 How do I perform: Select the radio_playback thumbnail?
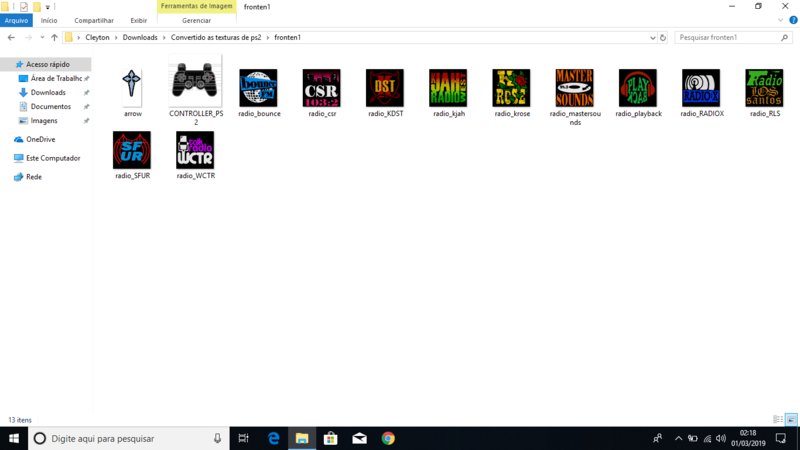(x=638, y=88)
